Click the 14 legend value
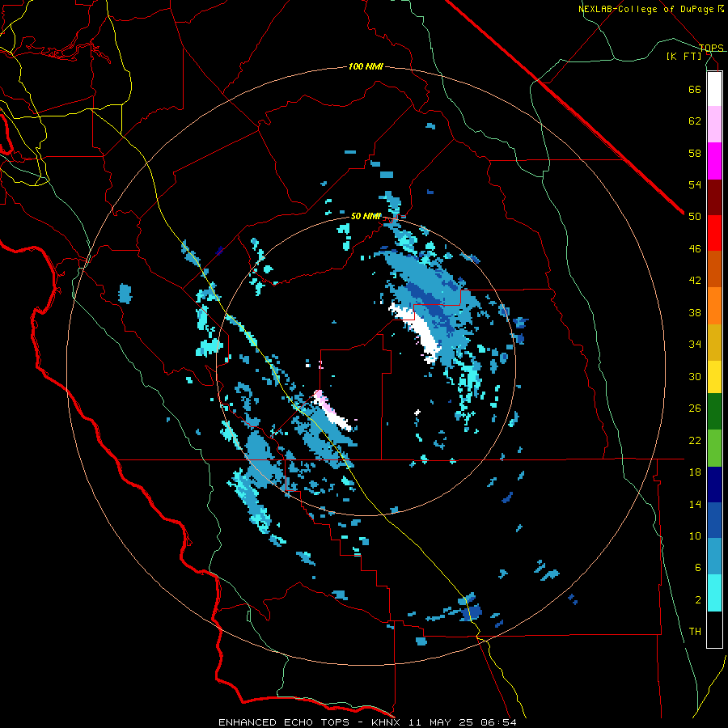Screen dimensions: 728x728 695,504
